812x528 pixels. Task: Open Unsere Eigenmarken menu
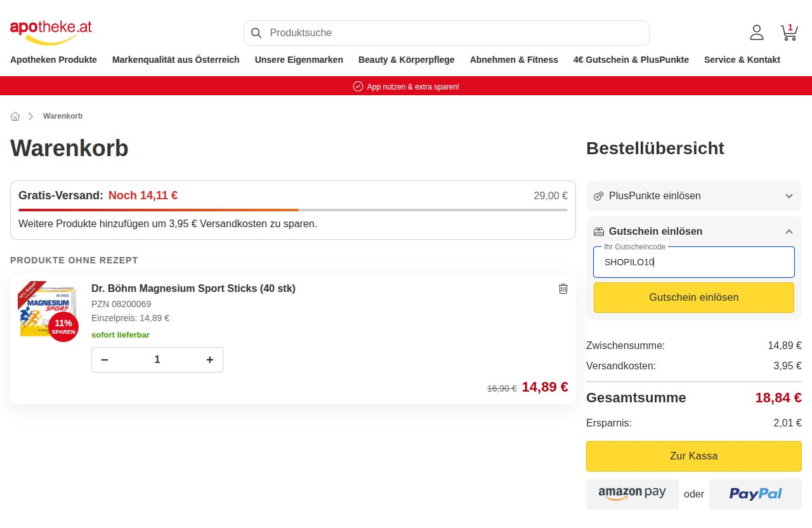[299, 60]
